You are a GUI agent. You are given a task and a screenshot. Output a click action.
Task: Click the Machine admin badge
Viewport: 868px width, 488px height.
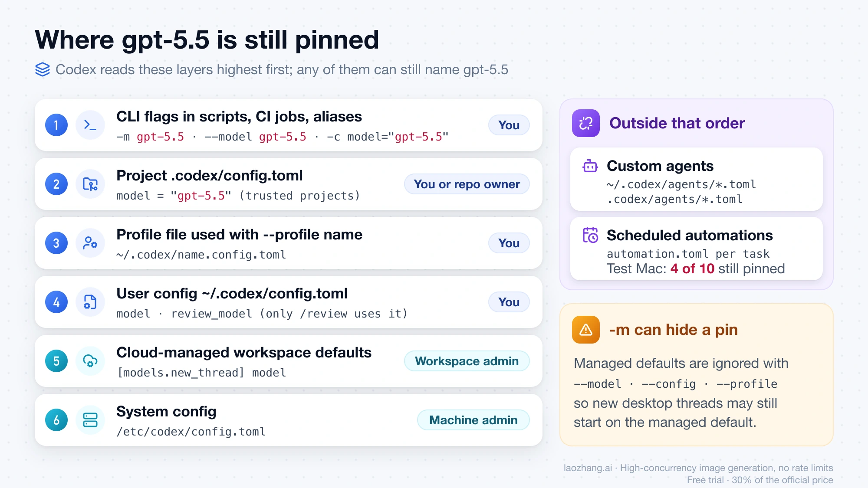[473, 420]
